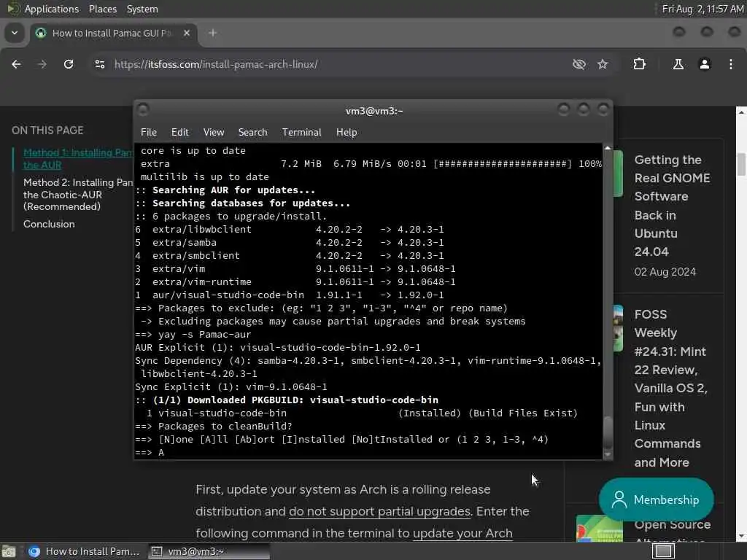This screenshot has height=560, width=747.
Task: Click the terminal window menu button at title bar left
Action: click(x=143, y=110)
